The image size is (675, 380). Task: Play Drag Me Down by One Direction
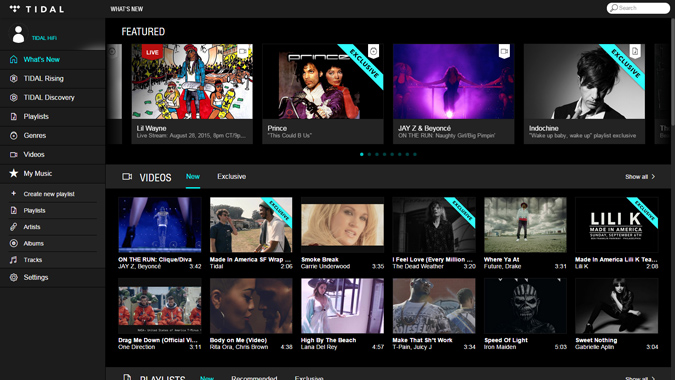point(160,306)
